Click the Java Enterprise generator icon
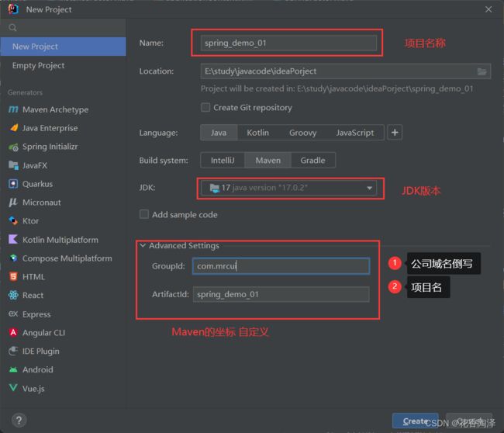 (14, 128)
